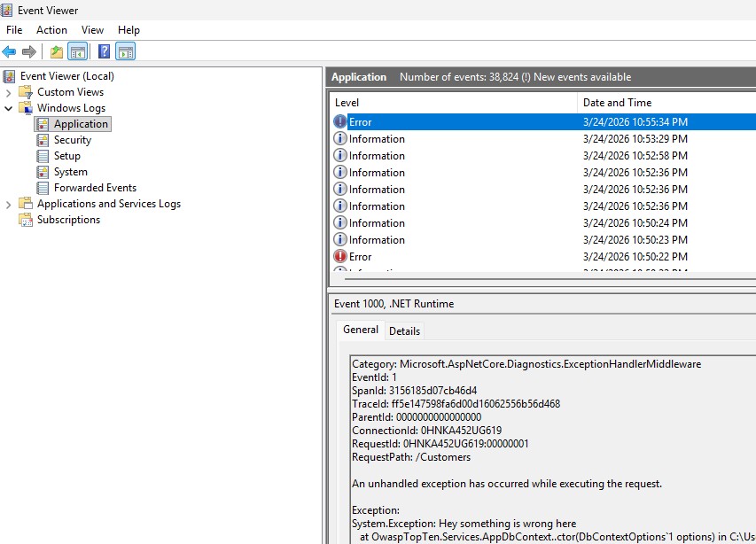Viewport: 756px width, 544px height.
Task: Select the Information event at 10:52:58 PM
Action: [x=543, y=156]
